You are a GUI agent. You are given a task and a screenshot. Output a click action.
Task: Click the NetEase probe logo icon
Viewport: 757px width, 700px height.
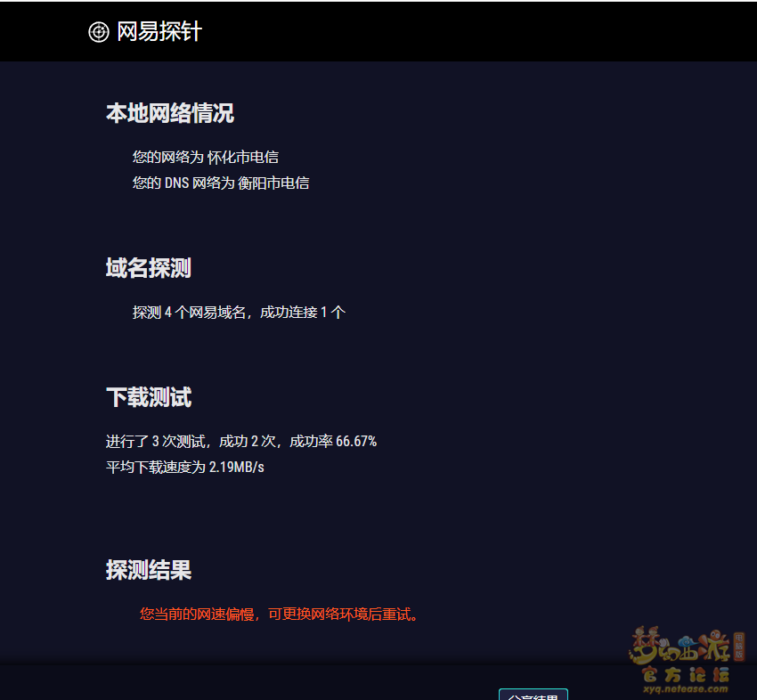(x=98, y=32)
